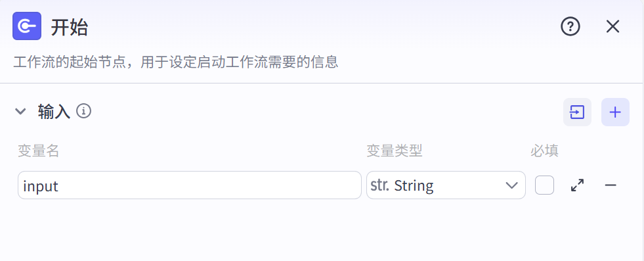Open the help question mark icon
Viewport: 644px width, 261px height.
(x=570, y=27)
